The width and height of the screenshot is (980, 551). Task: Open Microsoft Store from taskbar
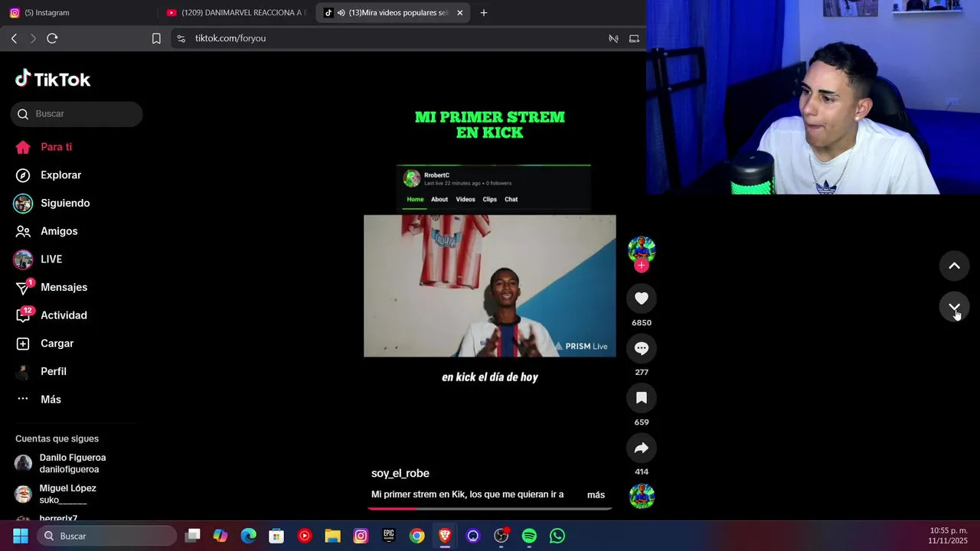point(276,536)
